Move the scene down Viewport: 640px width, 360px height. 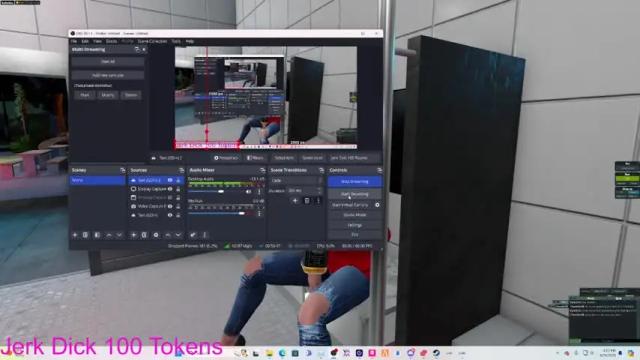(x=119, y=235)
